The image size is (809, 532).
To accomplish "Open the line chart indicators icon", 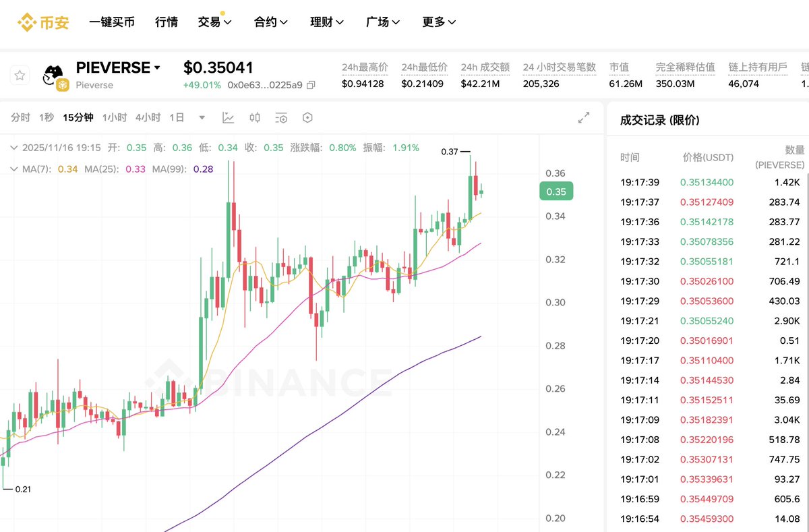I will tap(229, 117).
